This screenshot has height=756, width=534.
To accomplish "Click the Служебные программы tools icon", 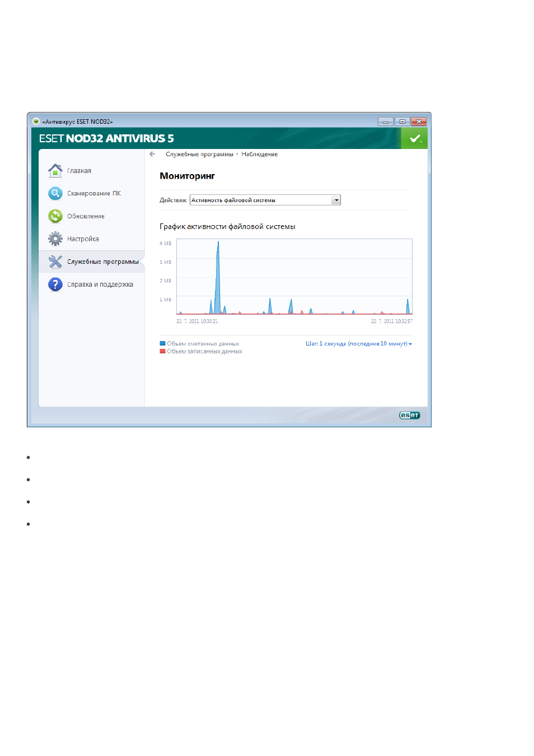I will [x=55, y=262].
